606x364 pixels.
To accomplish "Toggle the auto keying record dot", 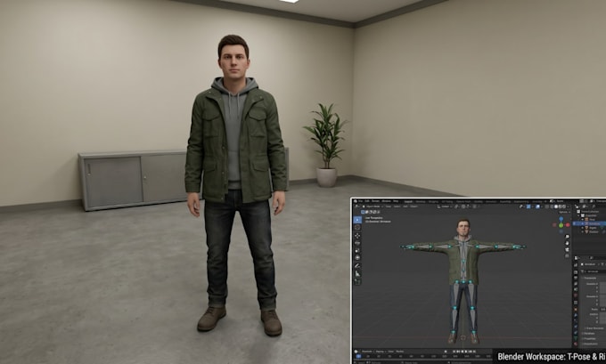I will (x=446, y=352).
